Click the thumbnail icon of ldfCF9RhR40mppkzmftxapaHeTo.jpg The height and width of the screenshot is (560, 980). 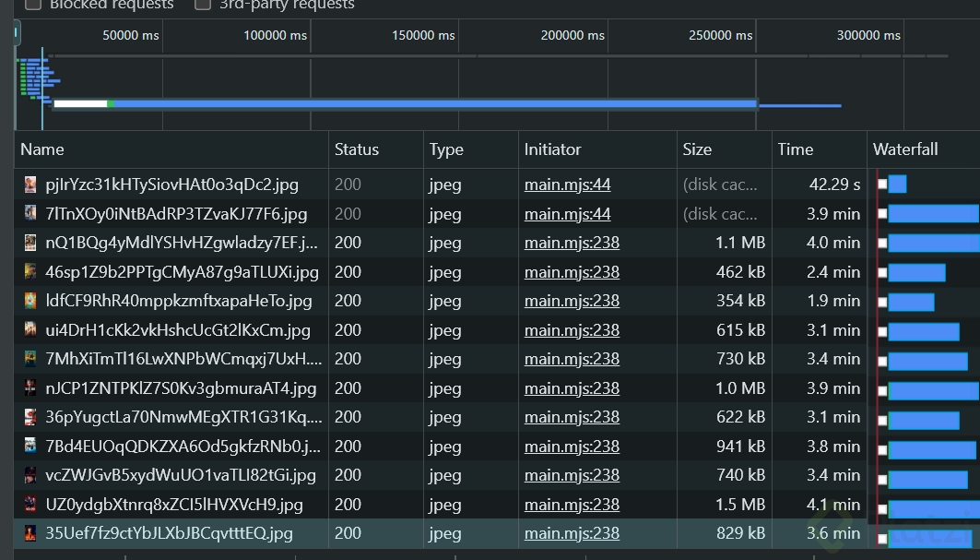tap(30, 302)
